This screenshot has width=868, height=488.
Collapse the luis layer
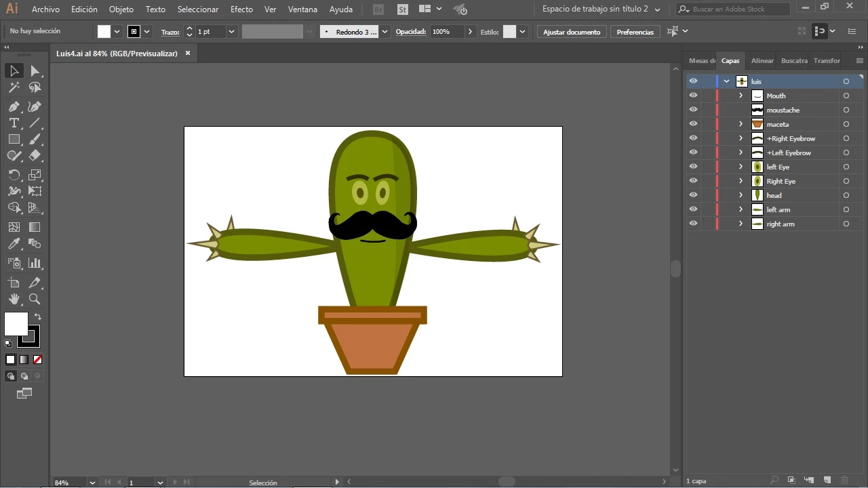726,81
